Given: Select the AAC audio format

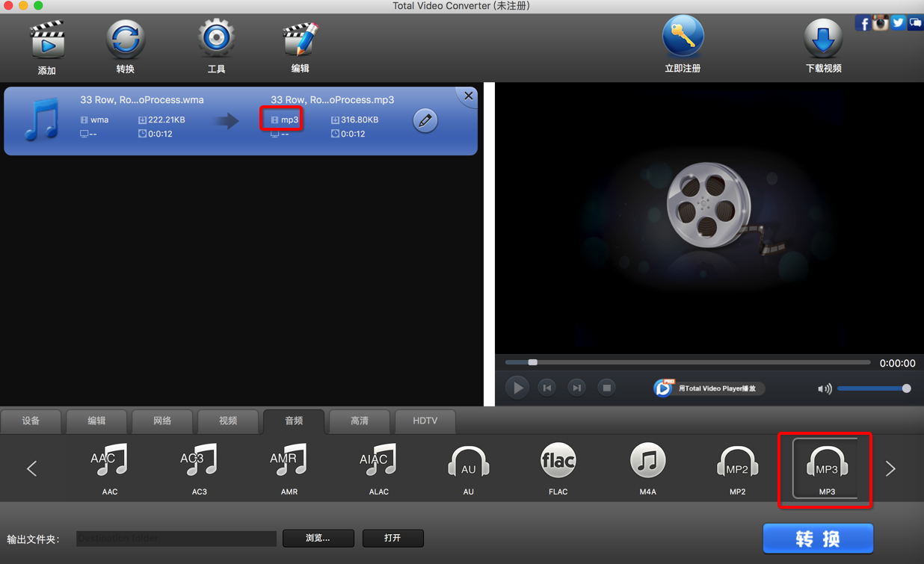Looking at the screenshot, I should tap(110, 469).
